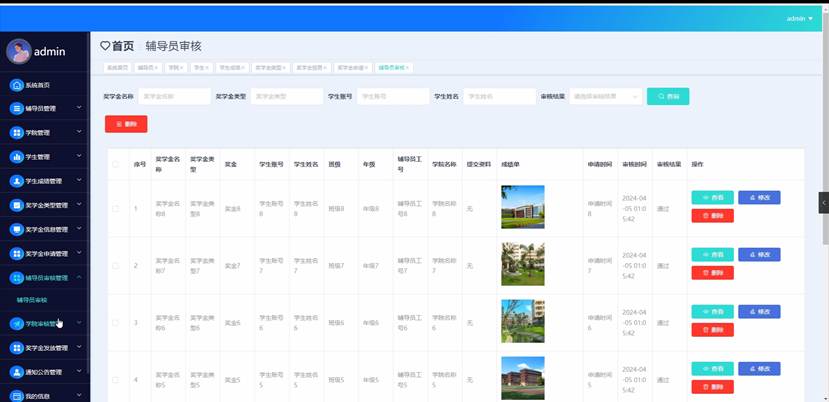Click the 成绩单 column header

coord(510,165)
